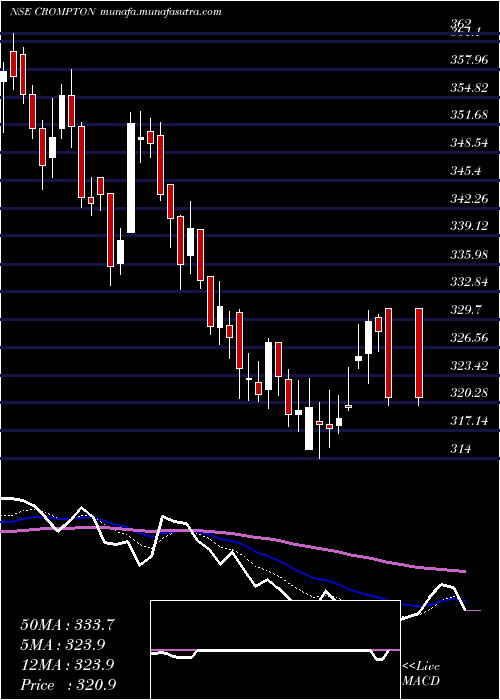The width and height of the screenshot is (500, 700).
Task: Click the 357.96 price axis label
Action: [x=469, y=60]
